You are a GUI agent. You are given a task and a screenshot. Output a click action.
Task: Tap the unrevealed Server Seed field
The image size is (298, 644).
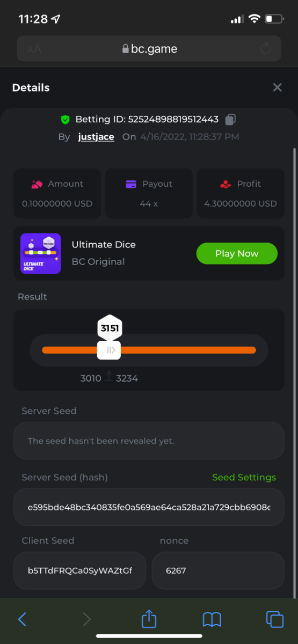[x=149, y=441]
